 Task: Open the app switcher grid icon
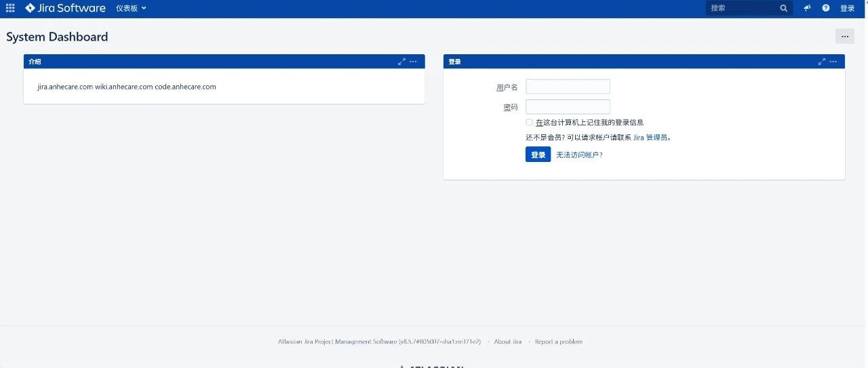10,8
